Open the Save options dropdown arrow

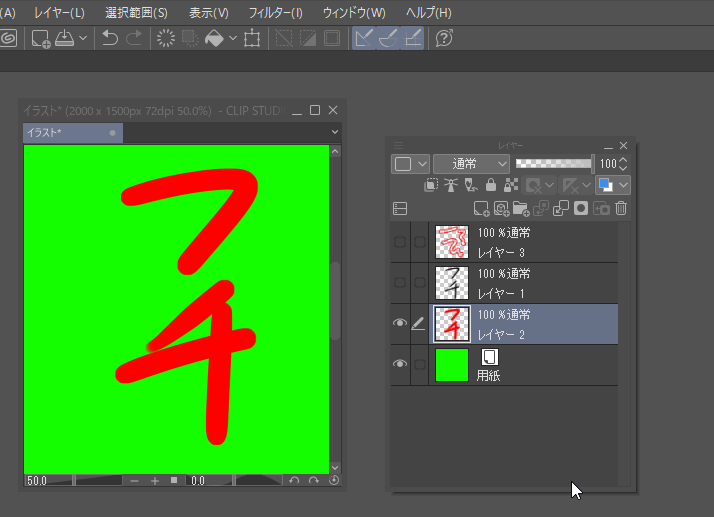point(83,38)
